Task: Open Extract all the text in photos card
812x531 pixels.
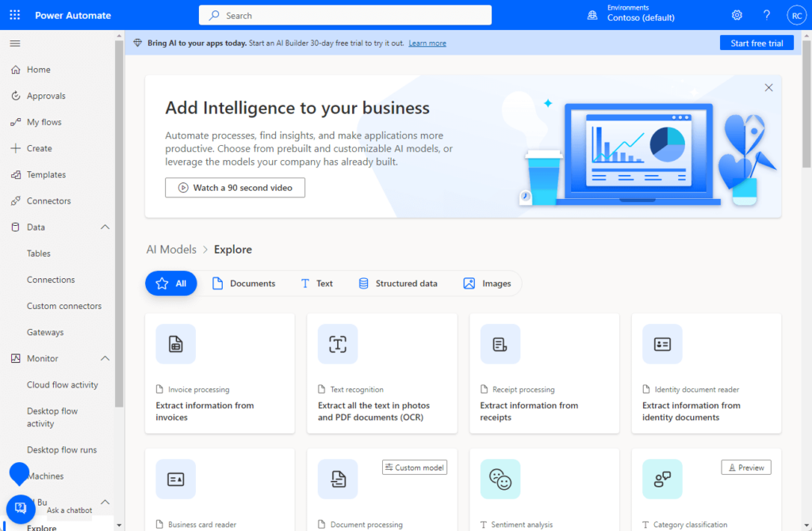Action: [382, 373]
